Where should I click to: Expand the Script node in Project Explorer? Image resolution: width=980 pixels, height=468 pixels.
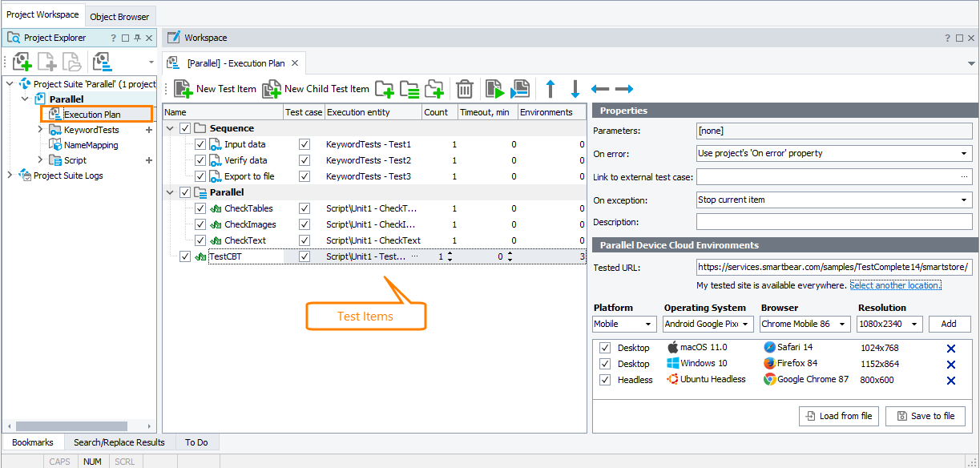41,160
